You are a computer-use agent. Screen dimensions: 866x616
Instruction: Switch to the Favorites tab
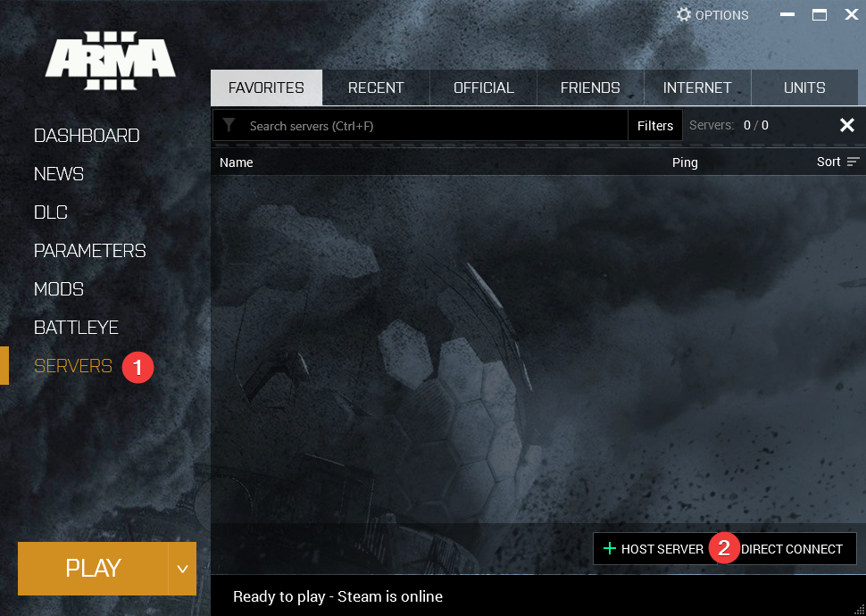(x=266, y=87)
